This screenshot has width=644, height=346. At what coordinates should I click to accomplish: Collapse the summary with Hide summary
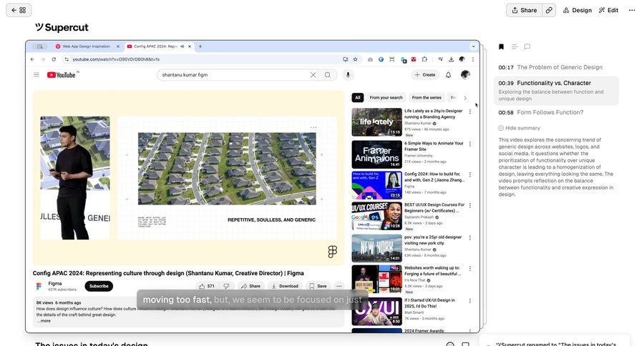(x=519, y=128)
